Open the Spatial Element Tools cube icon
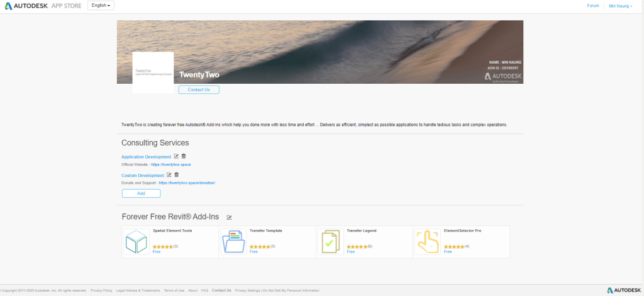 (x=136, y=242)
